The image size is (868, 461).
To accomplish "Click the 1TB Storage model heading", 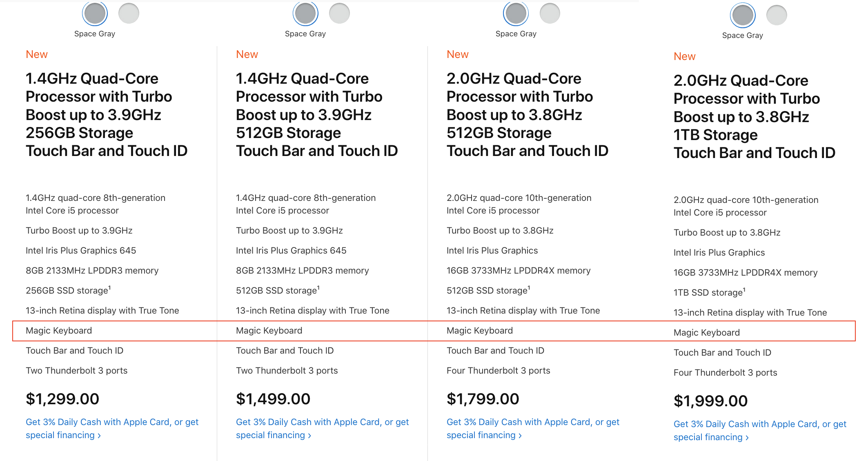I will click(x=754, y=117).
